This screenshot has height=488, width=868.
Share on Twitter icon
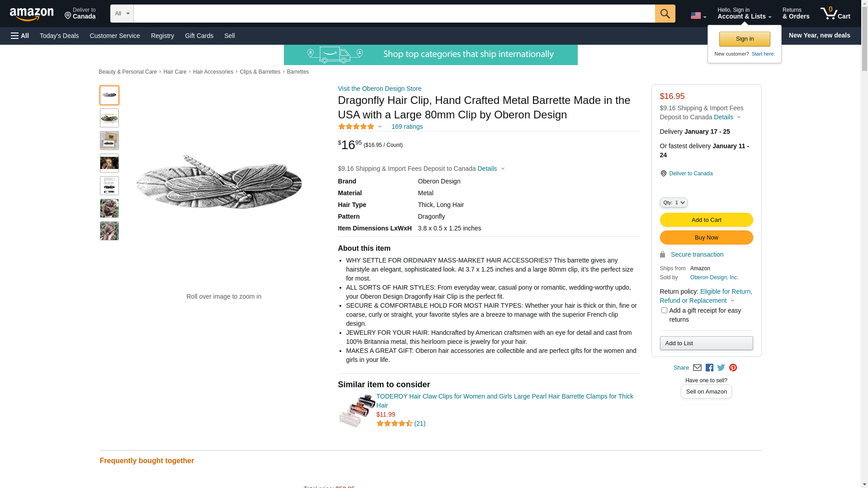[x=721, y=368]
